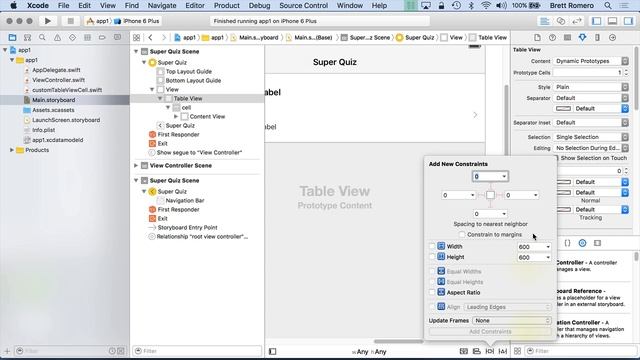Show the Project navigator
The height and width of the screenshot is (360, 640).
pyautogui.click(x=12, y=38)
